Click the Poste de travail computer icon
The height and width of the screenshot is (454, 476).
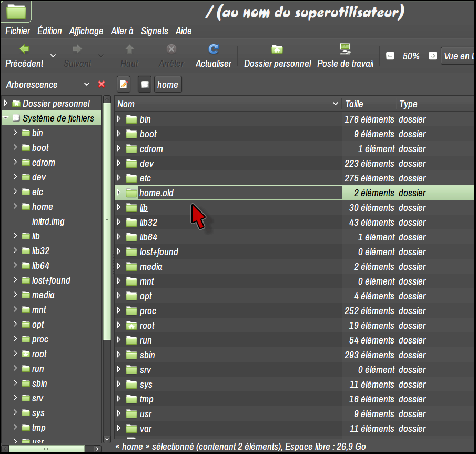(x=345, y=49)
